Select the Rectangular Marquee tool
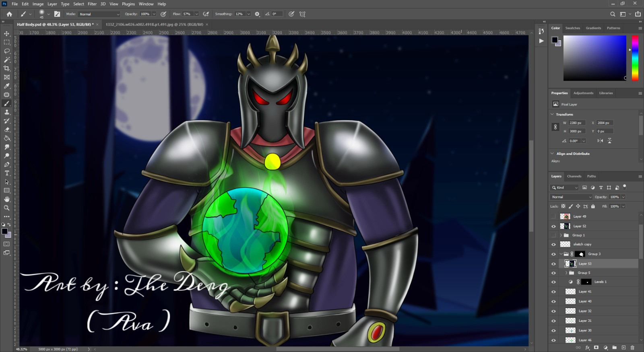 (x=7, y=42)
